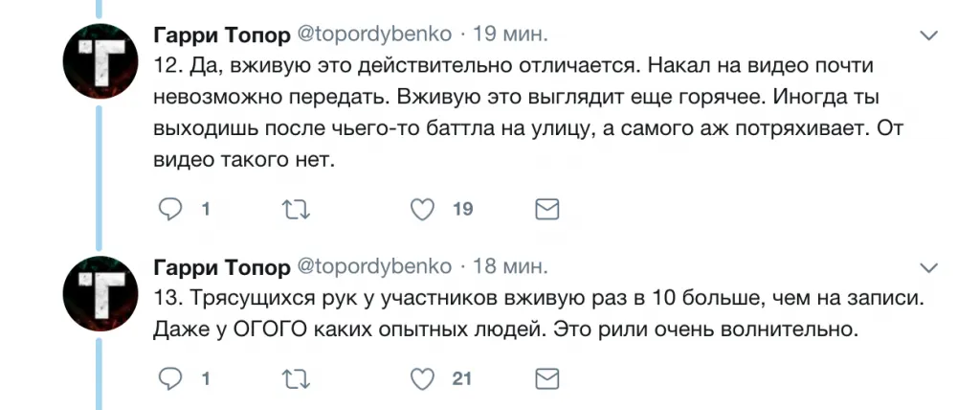This screenshot has width=980, height=410.
Task: Like the tweet numbered 13
Action: (421, 379)
